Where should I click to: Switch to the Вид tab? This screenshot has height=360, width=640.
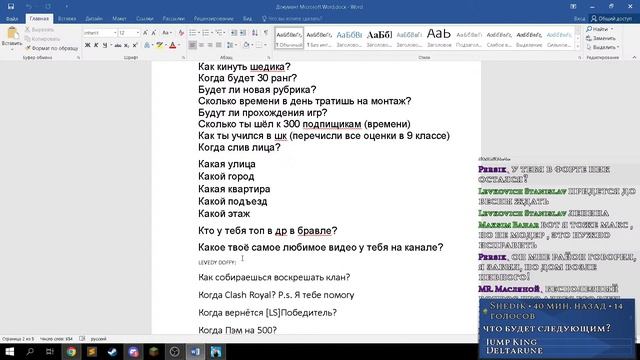pyautogui.click(x=247, y=18)
